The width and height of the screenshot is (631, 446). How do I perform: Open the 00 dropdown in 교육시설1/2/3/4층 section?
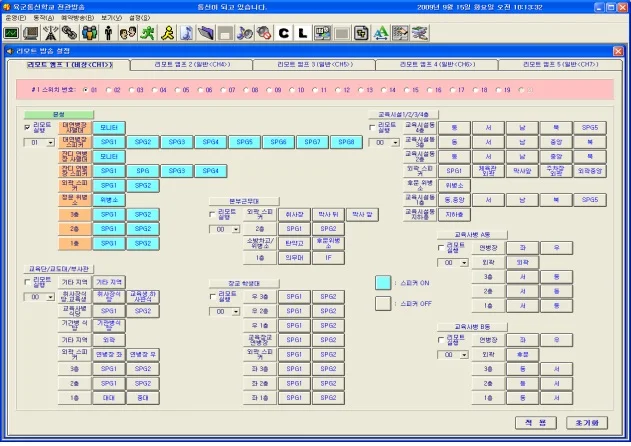point(395,142)
